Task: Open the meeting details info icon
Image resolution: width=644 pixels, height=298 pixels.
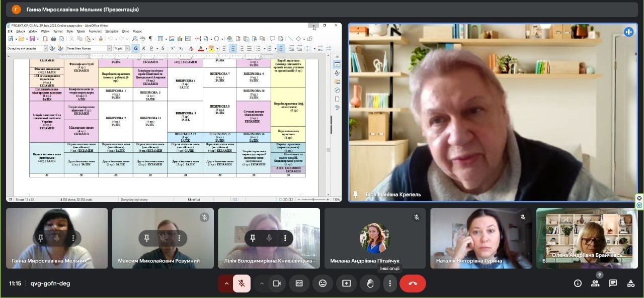Action: coord(578,283)
